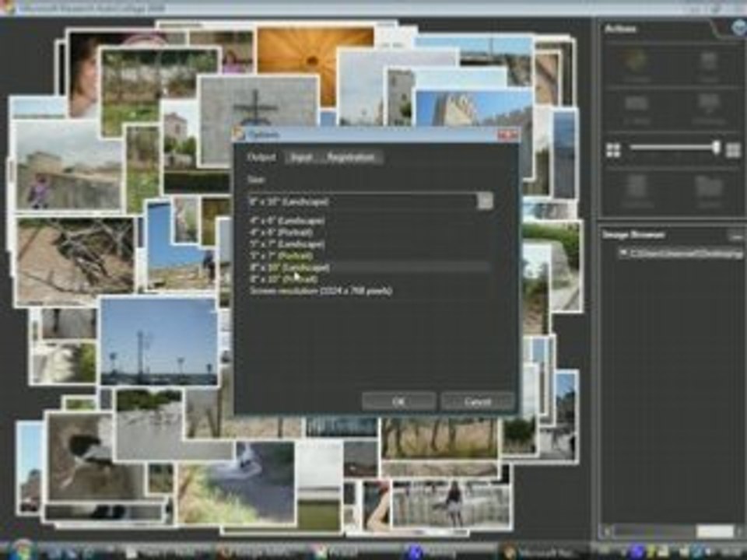
Task: Click the Size combo box field
Action: coord(370,201)
